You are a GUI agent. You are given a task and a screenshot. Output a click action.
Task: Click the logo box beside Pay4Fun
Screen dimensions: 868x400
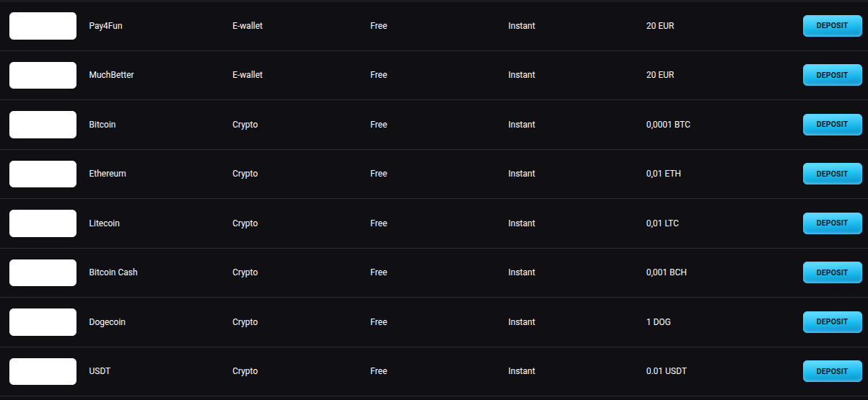tap(43, 26)
